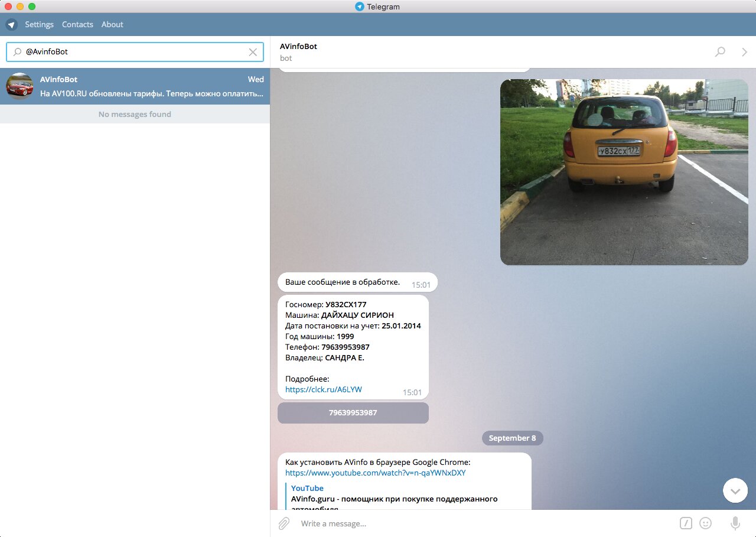This screenshot has height=537, width=756.
Task: Open the Settings menu
Action: point(39,24)
